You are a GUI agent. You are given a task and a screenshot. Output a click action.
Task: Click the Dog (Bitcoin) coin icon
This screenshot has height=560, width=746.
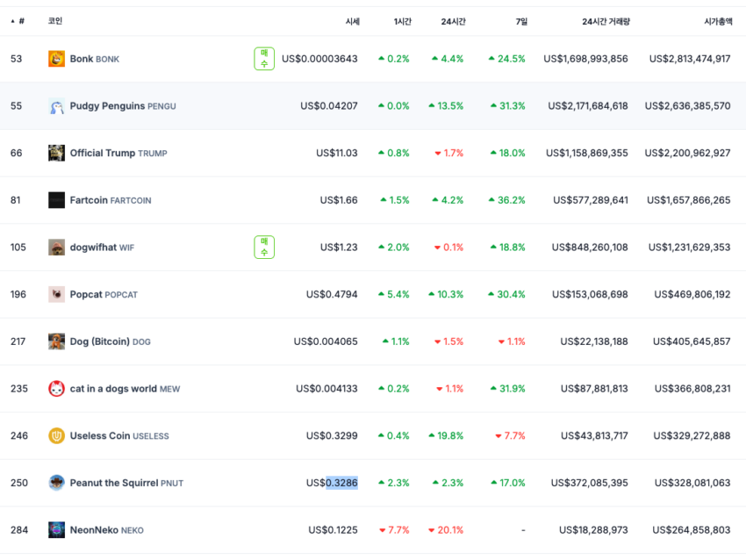click(x=56, y=341)
